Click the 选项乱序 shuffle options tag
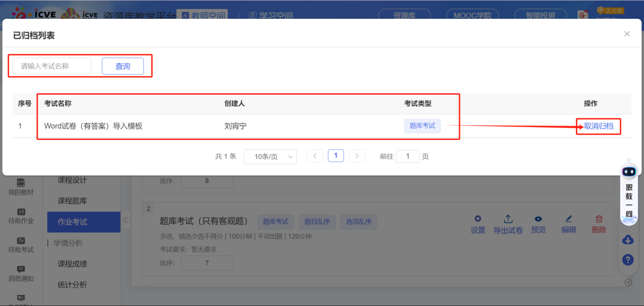Screen dimensions: 644x306 click(358, 222)
